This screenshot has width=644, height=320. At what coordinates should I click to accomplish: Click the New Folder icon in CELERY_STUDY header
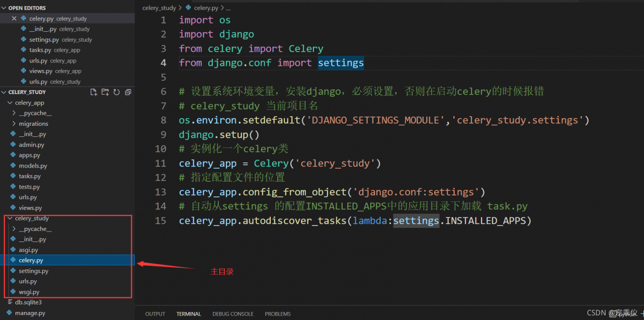pyautogui.click(x=105, y=92)
